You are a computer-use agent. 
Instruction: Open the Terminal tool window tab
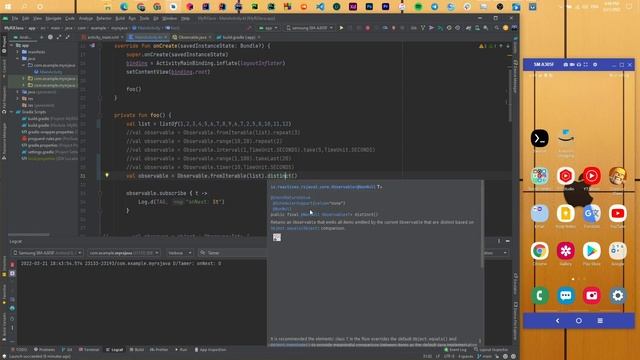coord(89,350)
